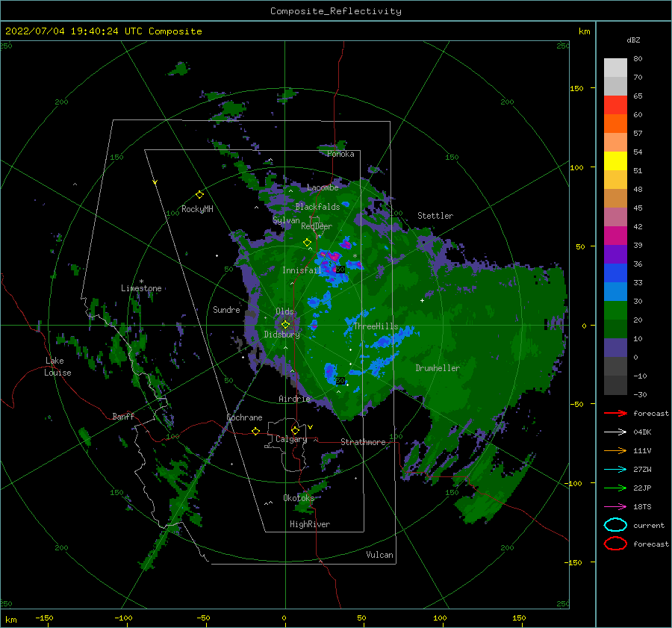Select the yellow swatch between 54 and 51 dBZ
Image resolution: width=672 pixels, height=628 pixels.
click(615, 161)
